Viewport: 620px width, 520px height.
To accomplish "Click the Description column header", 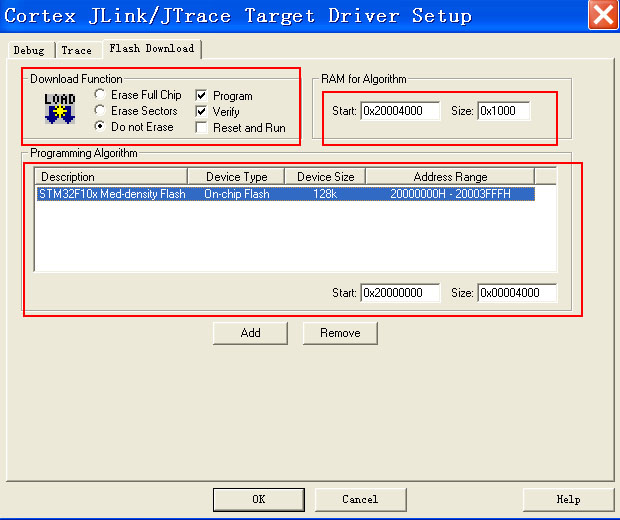I will (x=111, y=177).
